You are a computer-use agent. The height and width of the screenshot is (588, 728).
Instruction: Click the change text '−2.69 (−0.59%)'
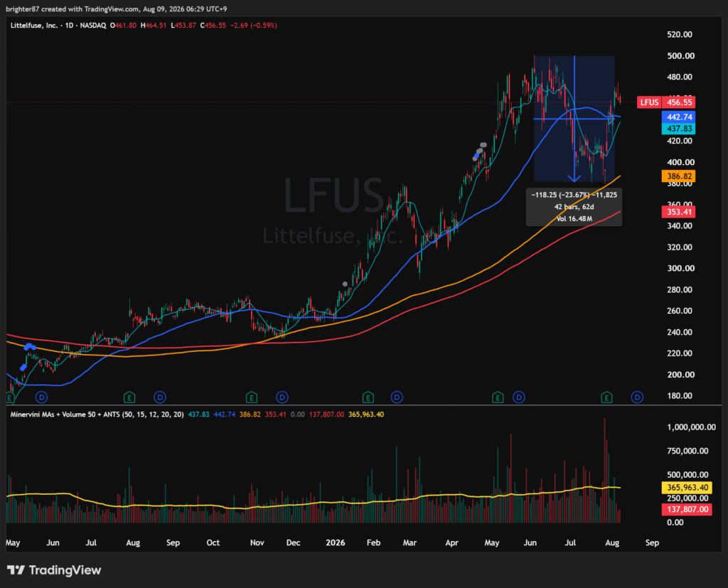[254, 26]
